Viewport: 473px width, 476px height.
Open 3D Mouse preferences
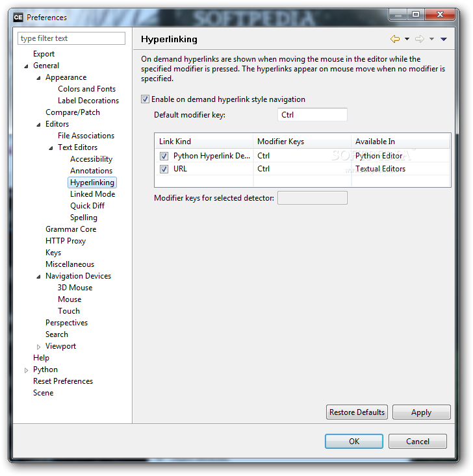tap(75, 288)
